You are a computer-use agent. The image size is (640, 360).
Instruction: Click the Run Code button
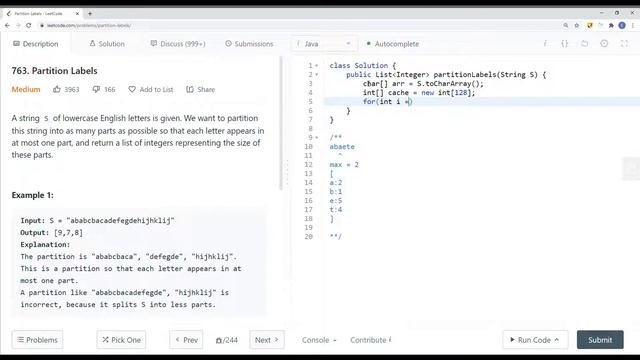pyautogui.click(x=535, y=340)
